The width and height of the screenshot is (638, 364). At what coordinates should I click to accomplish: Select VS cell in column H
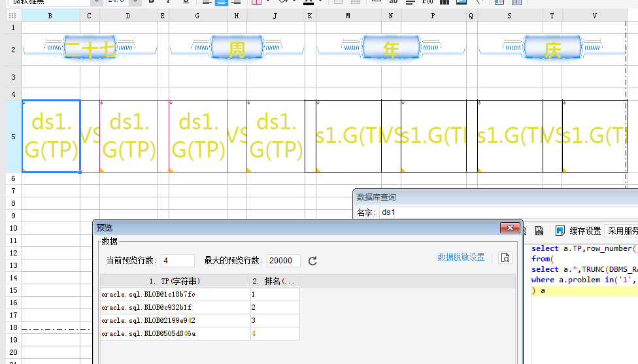[x=237, y=136]
